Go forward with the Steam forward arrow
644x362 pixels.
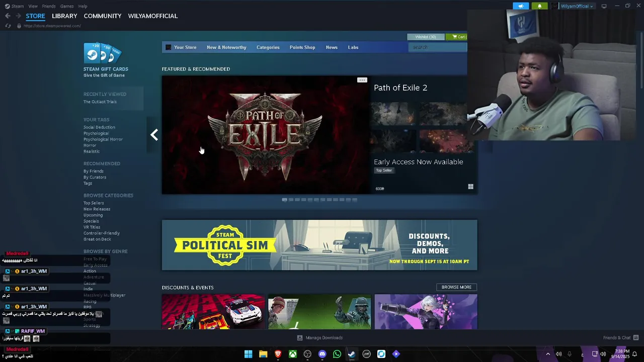point(18,16)
